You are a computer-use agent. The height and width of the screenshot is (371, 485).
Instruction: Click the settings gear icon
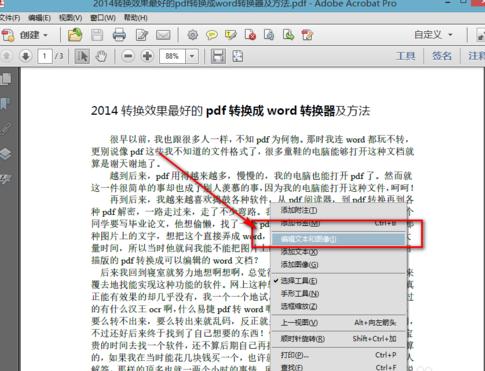[193, 35]
